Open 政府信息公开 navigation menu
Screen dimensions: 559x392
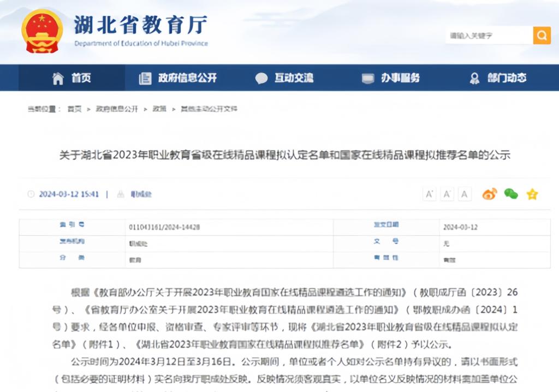tap(187, 78)
